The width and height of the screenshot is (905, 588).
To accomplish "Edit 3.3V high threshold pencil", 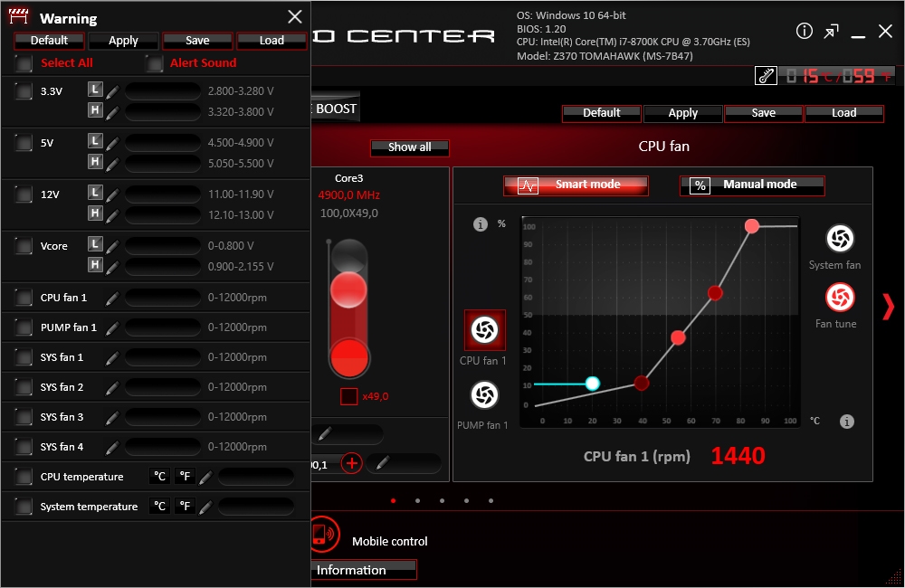I will point(112,112).
